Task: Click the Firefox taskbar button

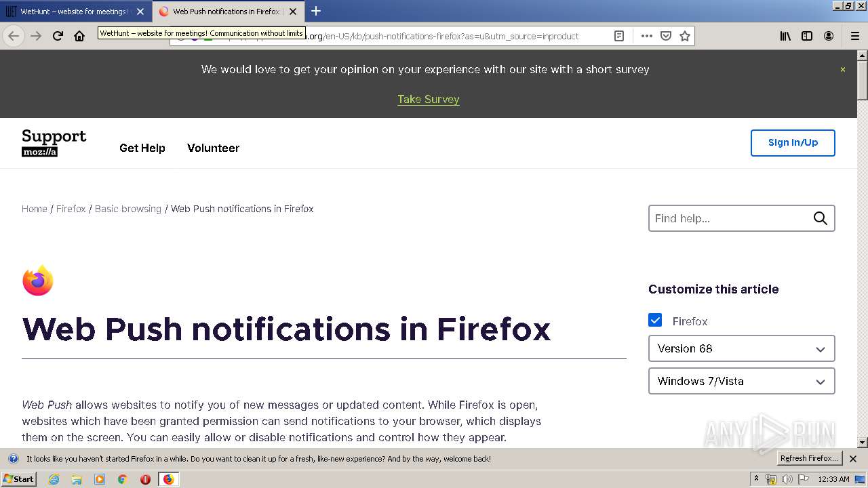Action: coord(168,479)
